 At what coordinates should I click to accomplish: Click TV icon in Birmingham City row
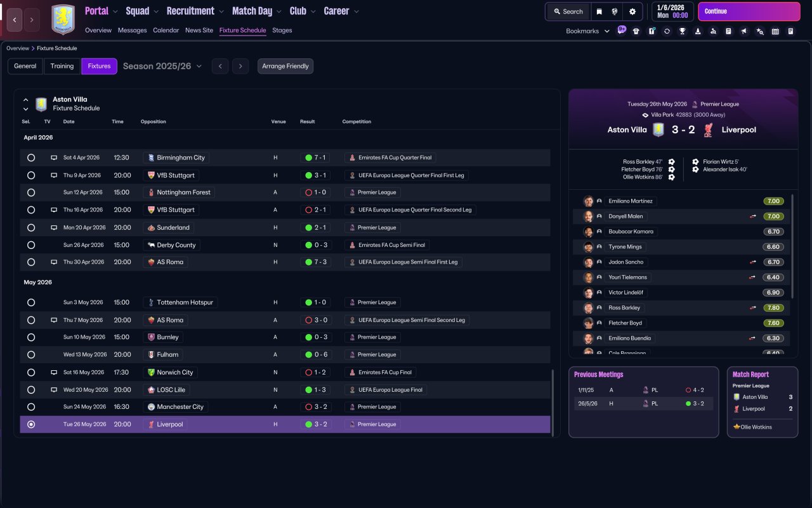click(54, 157)
